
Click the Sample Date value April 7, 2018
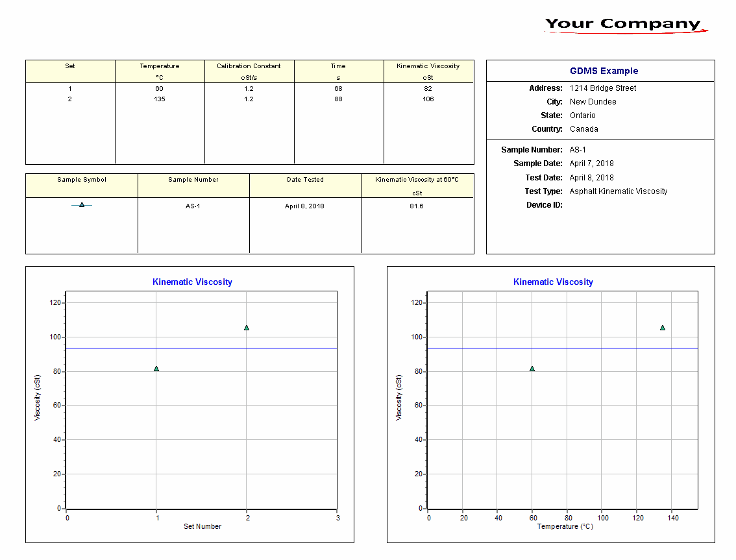(x=591, y=164)
